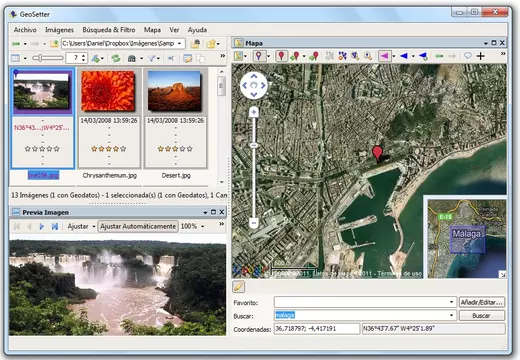Select the Chrysanthemum.jpg thumbnail

[109, 91]
